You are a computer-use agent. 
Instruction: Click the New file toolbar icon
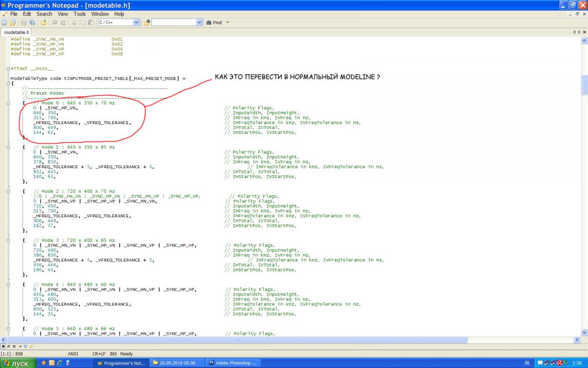coord(5,23)
